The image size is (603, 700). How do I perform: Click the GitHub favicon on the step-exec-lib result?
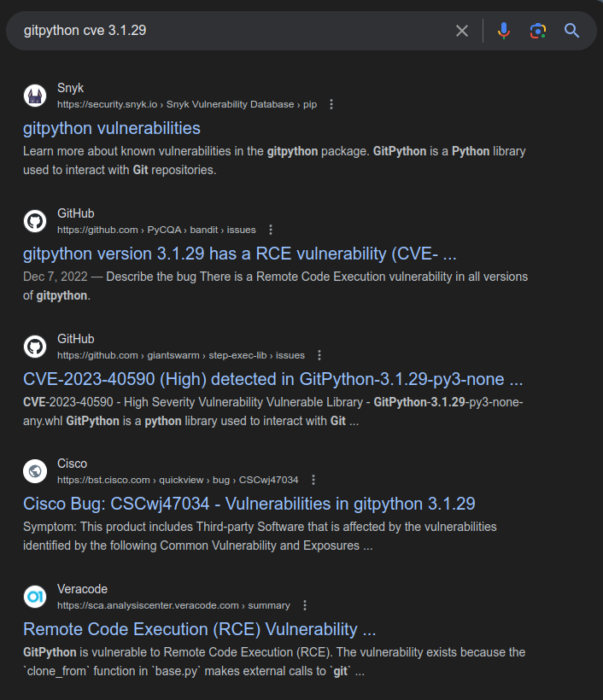[x=35, y=347]
